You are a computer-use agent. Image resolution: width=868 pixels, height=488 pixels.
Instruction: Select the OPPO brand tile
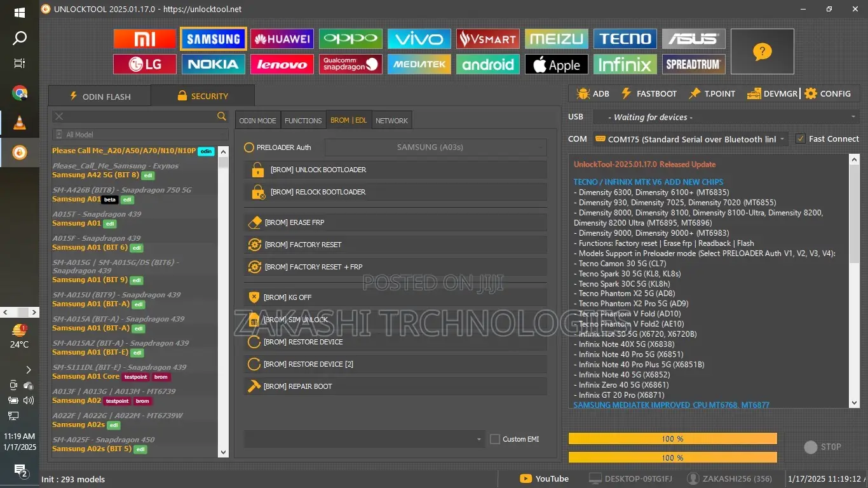pyautogui.click(x=351, y=39)
